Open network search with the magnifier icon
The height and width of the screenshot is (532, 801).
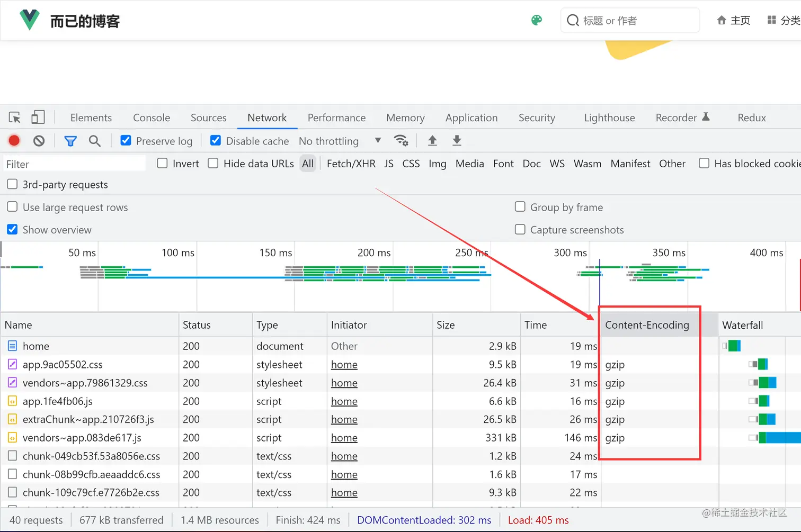coord(95,141)
